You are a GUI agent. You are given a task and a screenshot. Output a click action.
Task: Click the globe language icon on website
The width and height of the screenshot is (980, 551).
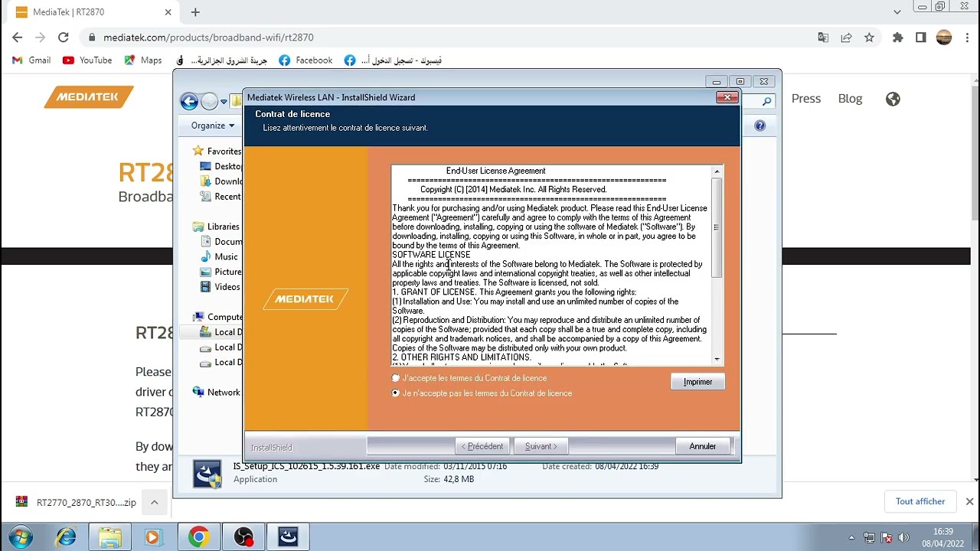(x=893, y=99)
